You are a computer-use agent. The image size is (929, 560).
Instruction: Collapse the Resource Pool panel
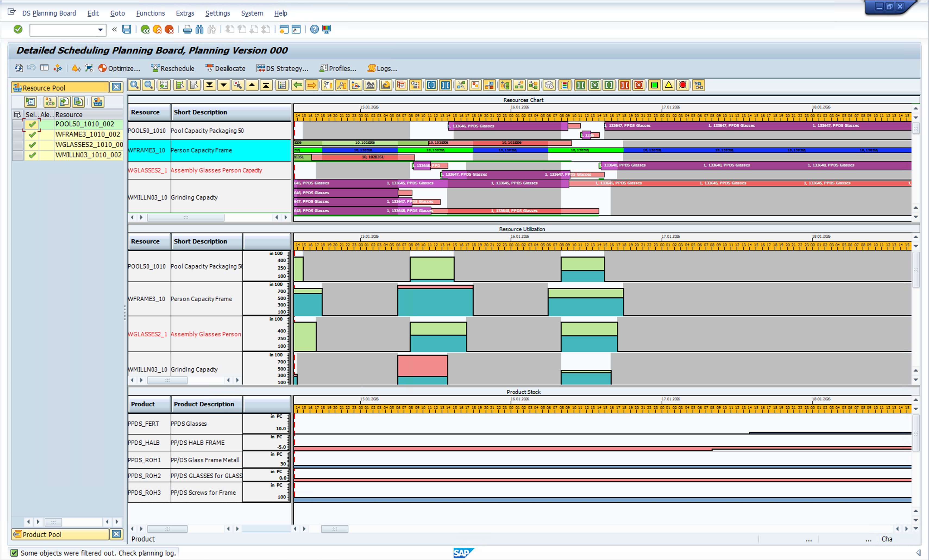117,87
